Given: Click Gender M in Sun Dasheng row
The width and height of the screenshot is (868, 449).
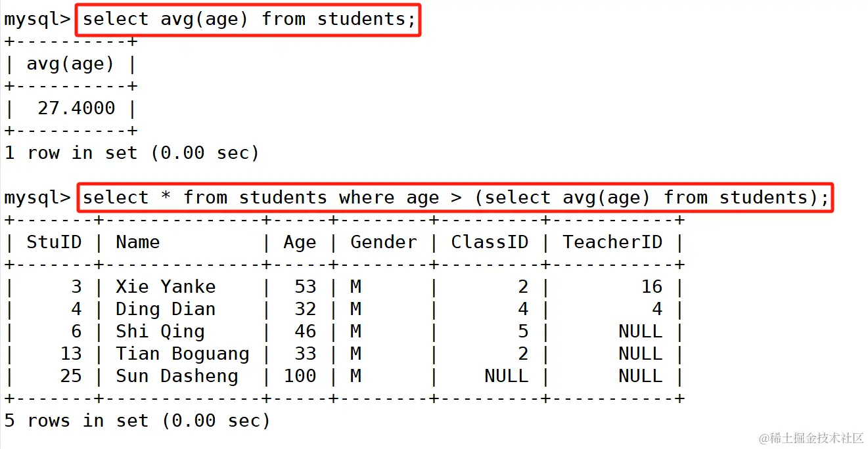Looking at the screenshot, I should tap(355, 376).
